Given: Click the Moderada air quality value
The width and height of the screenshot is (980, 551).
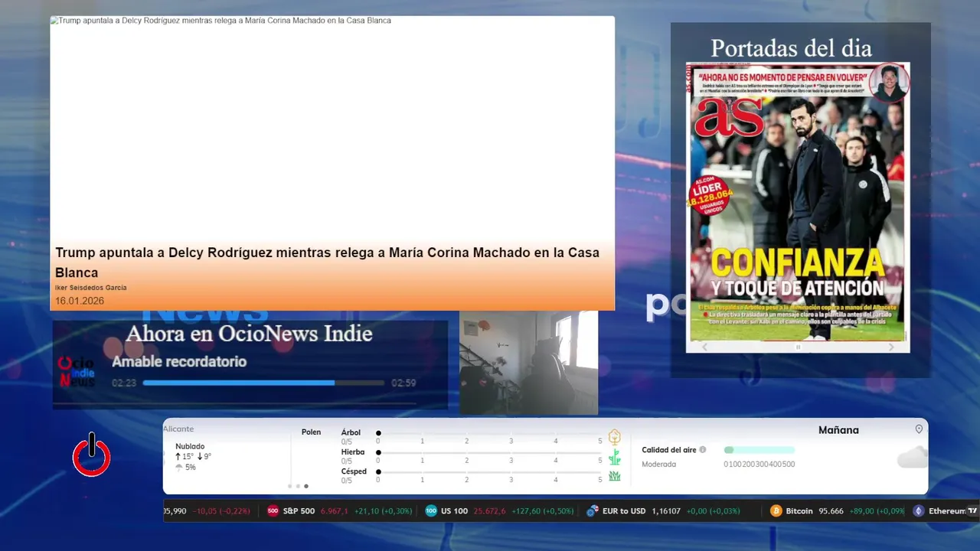Looking at the screenshot, I should coord(658,464).
